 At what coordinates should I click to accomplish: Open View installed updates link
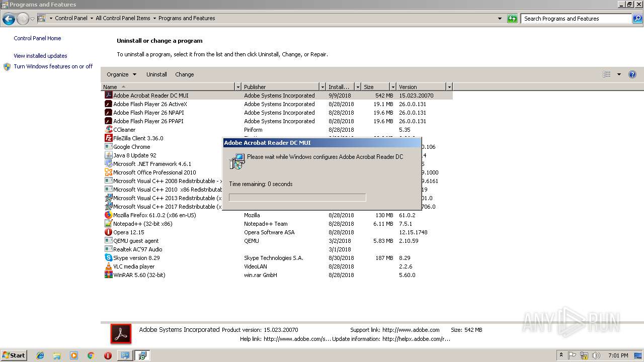pyautogui.click(x=40, y=56)
